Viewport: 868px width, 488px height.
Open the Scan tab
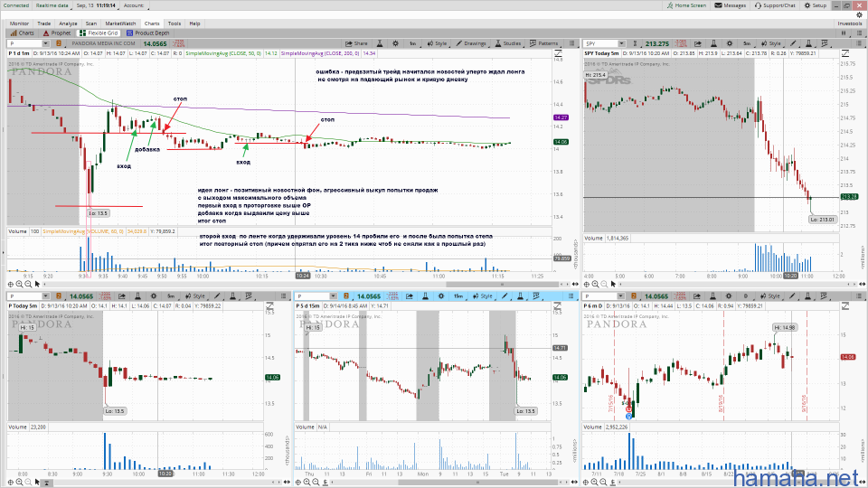point(90,23)
